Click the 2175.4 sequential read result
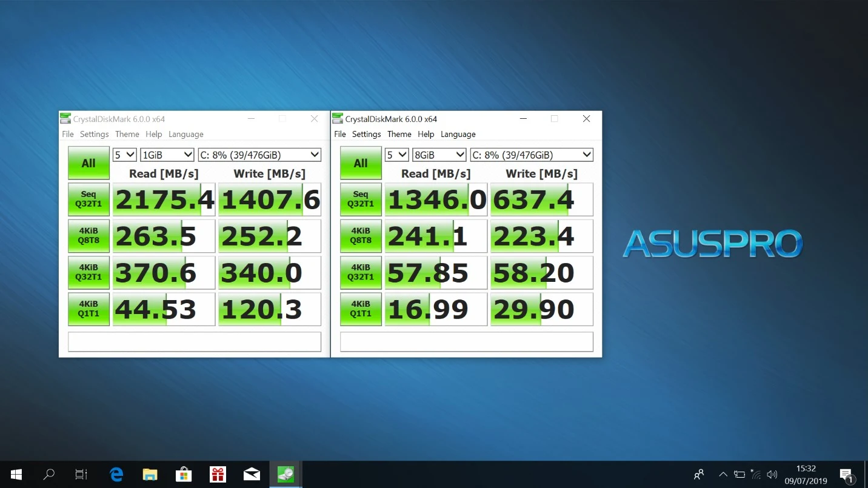This screenshot has width=868, height=488. pyautogui.click(x=164, y=199)
